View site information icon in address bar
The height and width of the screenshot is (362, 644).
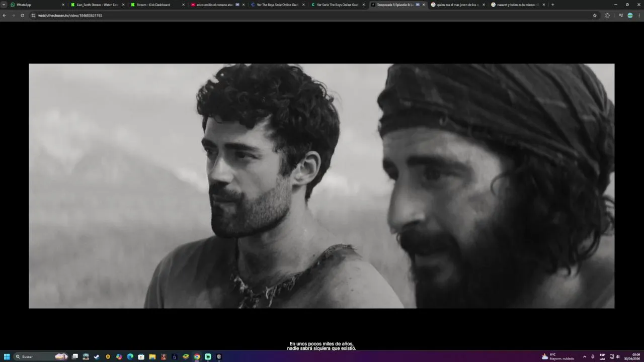33,16
